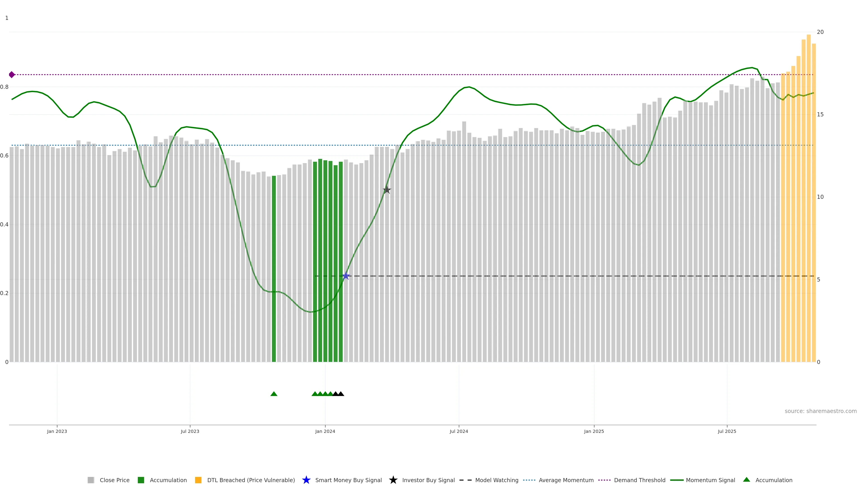868x488 pixels.
Task: Click the green triangle icon in legend
Action: point(746,480)
